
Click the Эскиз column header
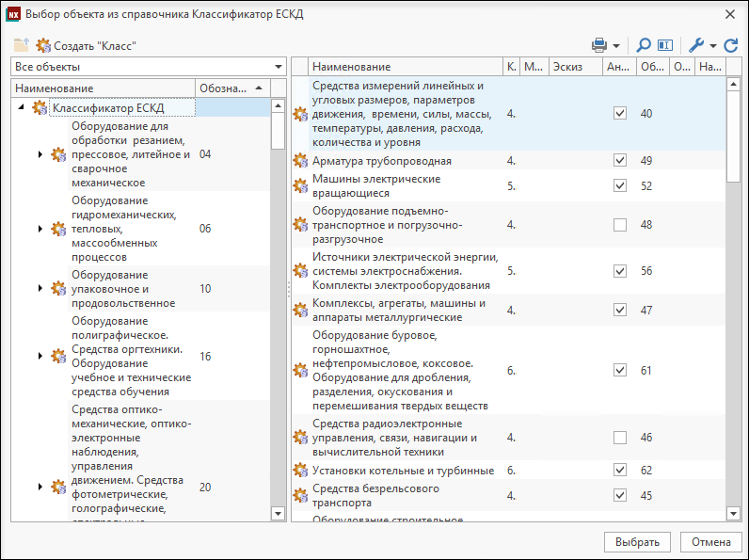[575, 67]
